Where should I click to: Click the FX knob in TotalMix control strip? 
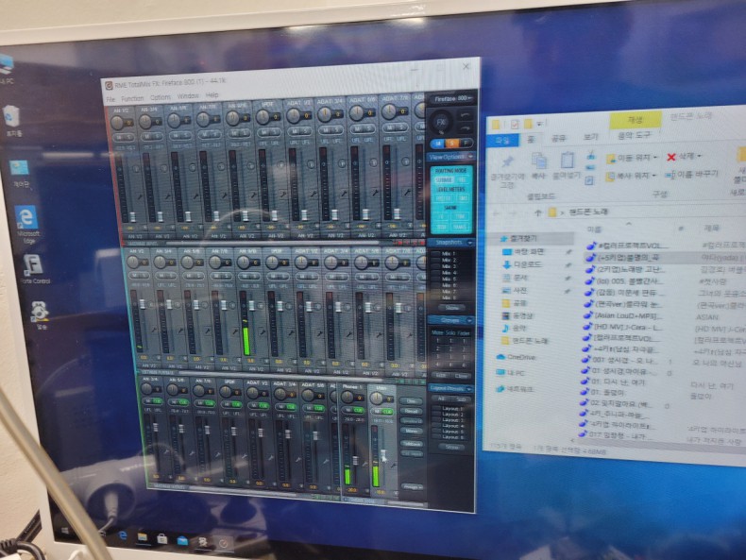[441, 123]
